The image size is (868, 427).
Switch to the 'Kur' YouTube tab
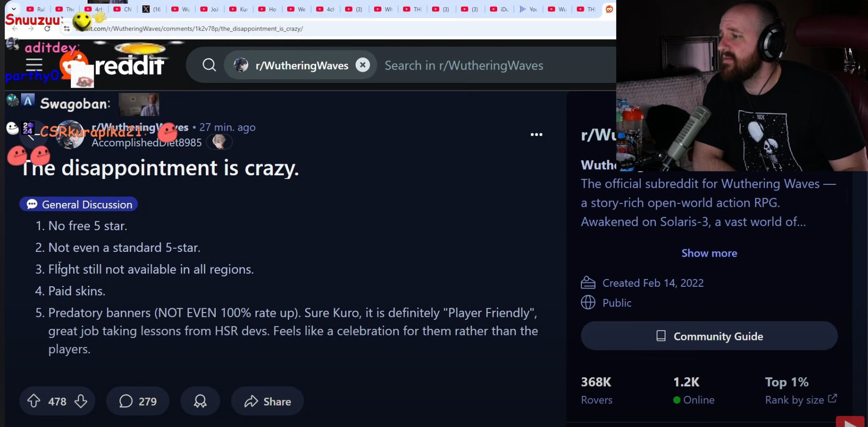pyautogui.click(x=238, y=9)
